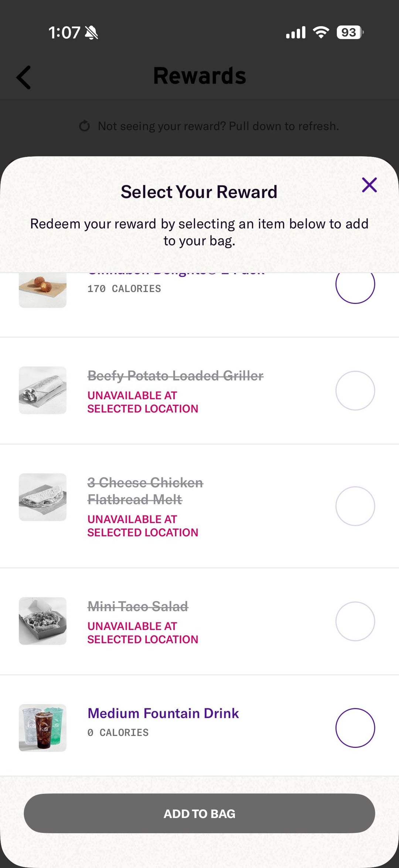Tap the Mini Taco Salad item name
399x868 pixels.
click(138, 606)
